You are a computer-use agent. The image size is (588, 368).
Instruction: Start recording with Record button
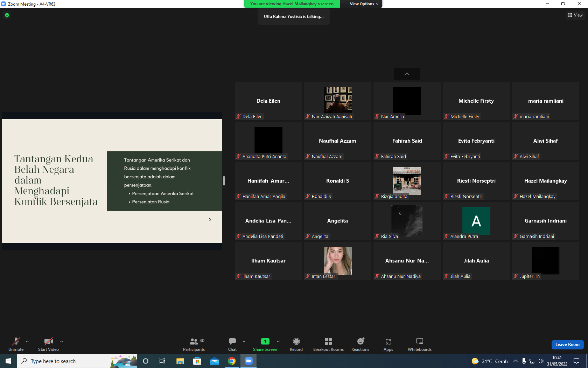(x=296, y=345)
